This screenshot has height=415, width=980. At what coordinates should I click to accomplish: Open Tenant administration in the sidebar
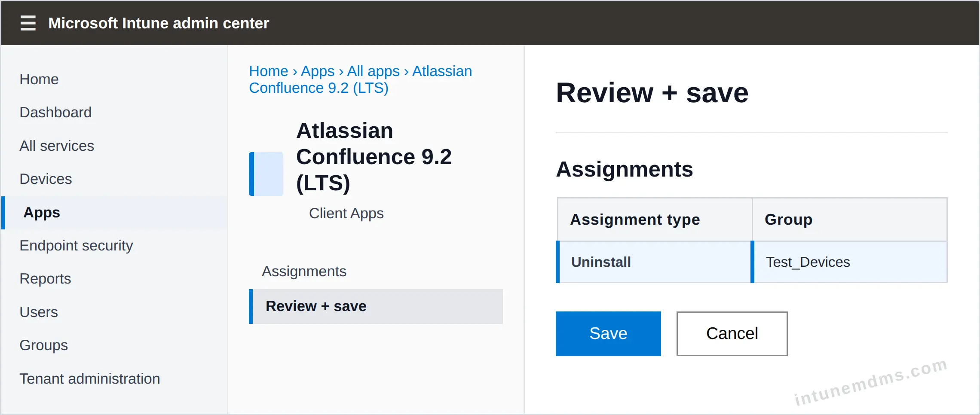(90, 379)
